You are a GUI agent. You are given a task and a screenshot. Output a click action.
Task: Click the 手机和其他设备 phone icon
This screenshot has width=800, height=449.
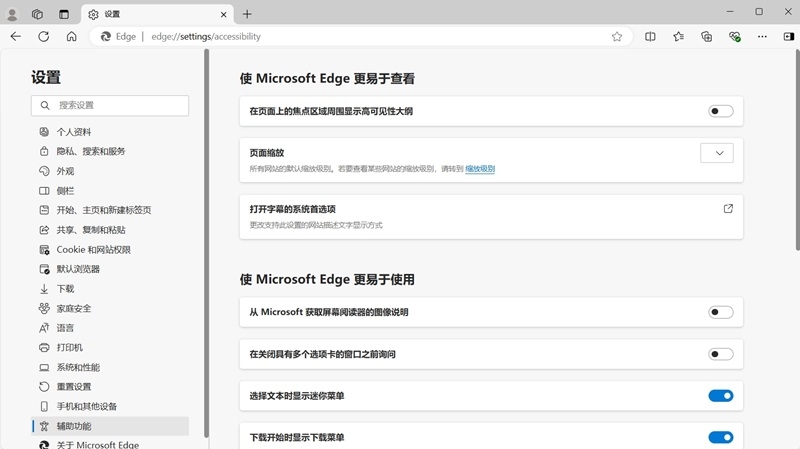click(x=44, y=406)
